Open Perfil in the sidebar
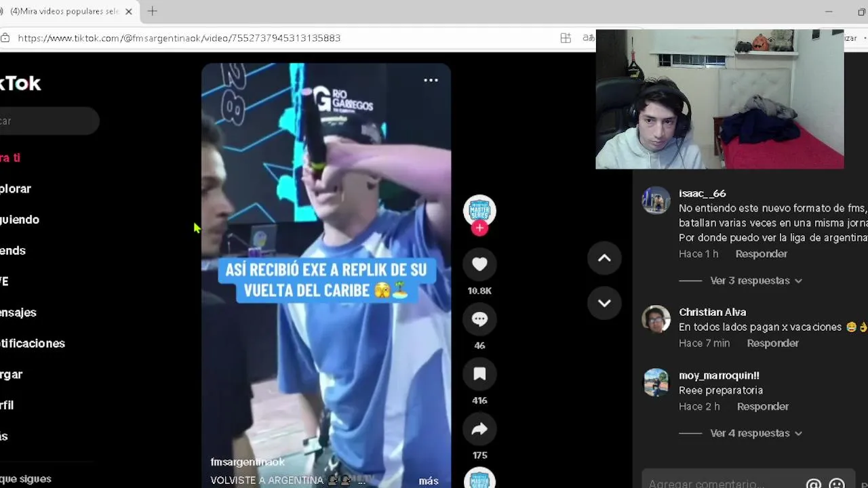The width and height of the screenshot is (868, 488). point(7,405)
